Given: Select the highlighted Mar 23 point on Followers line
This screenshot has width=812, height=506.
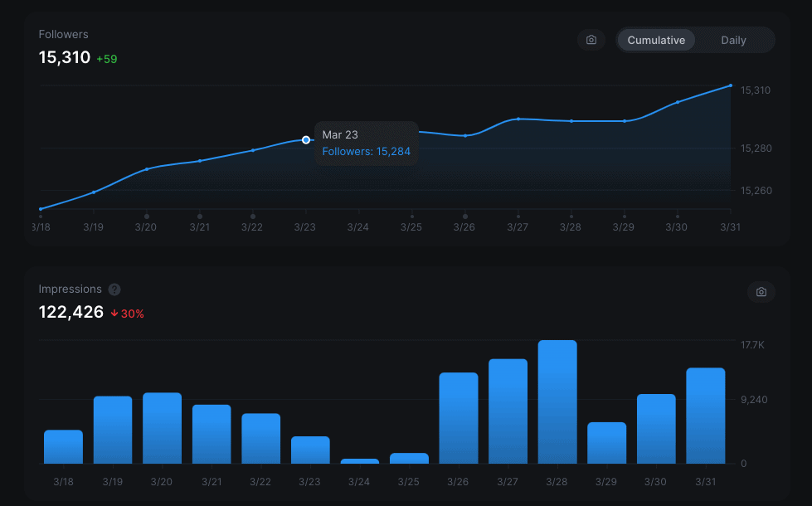Looking at the screenshot, I should 306,140.
